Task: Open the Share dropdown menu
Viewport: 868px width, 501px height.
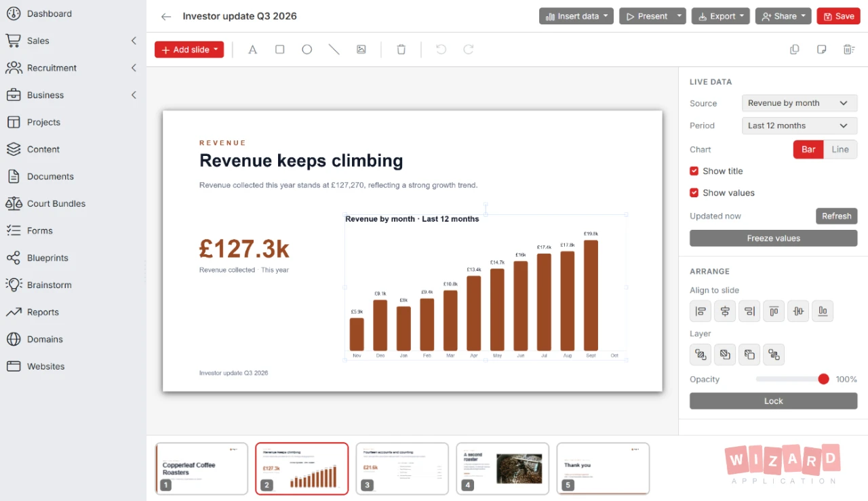Action: pyautogui.click(x=783, y=16)
